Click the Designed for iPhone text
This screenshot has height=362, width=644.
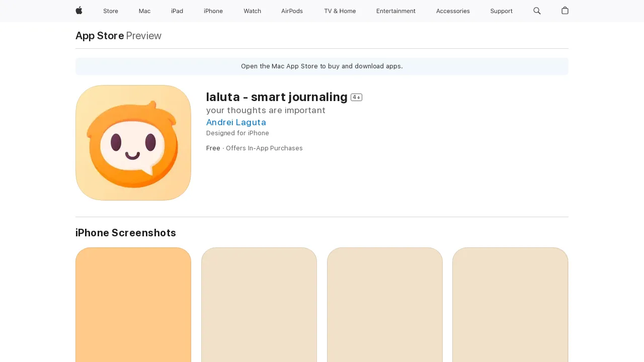coord(237,133)
